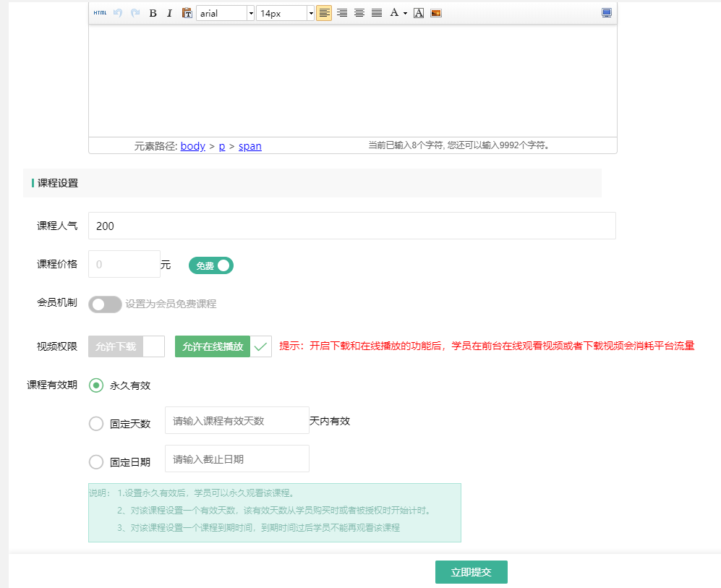Toggle the editor fullscreen mode icon

(606, 13)
